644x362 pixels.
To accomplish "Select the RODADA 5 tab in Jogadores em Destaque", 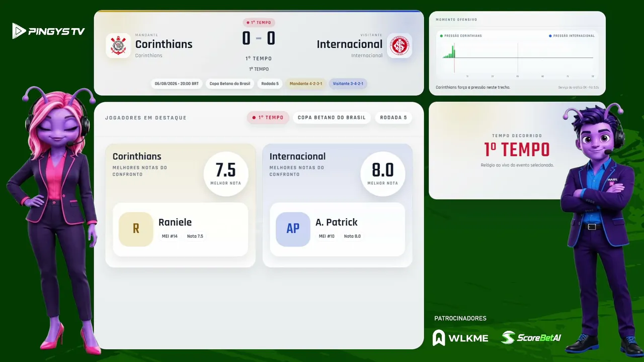I will coord(393,118).
